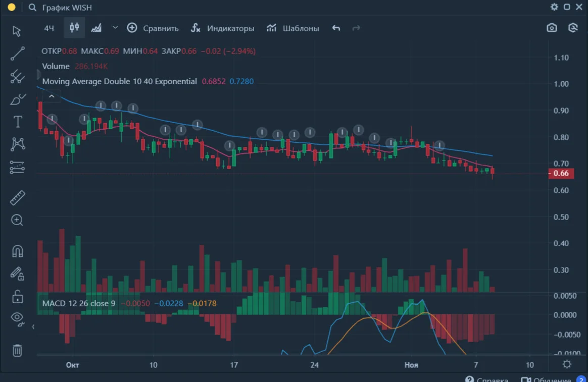Select the trend line drawing tool
The image size is (588, 382).
click(x=17, y=53)
